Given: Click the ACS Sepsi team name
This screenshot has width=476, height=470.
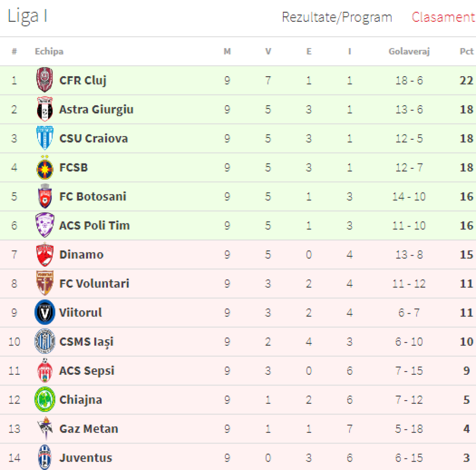Looking at the screenshot, I should tap(86, 371).
